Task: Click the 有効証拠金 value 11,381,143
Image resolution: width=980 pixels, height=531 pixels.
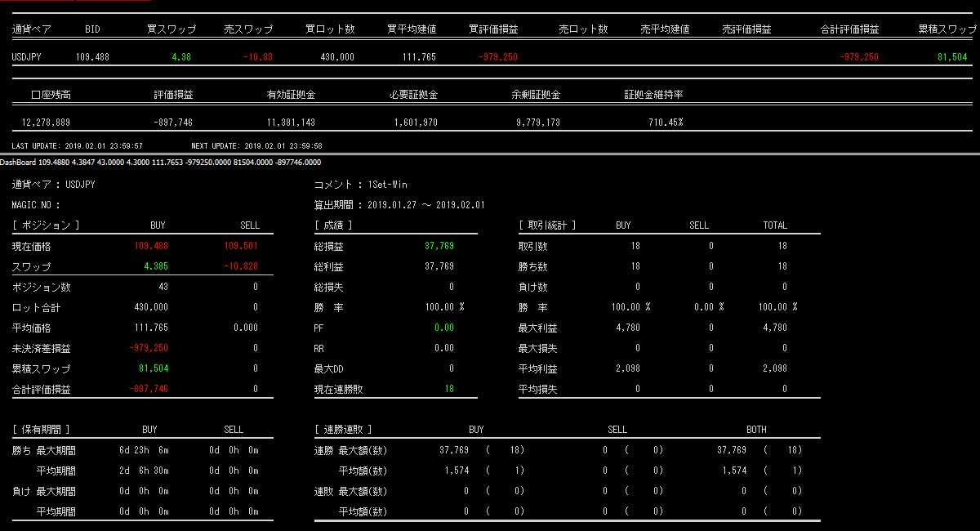Action: coord(291,123)
